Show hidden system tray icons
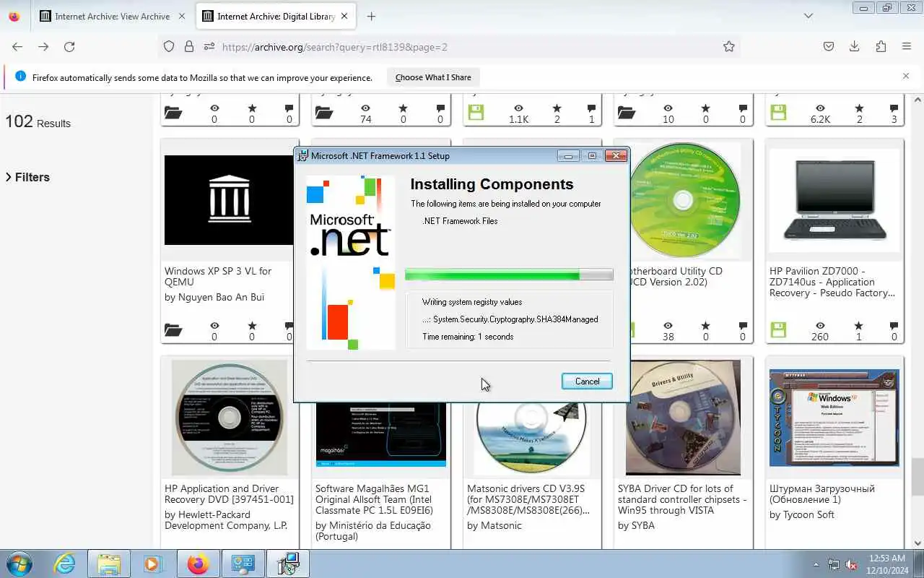The height and width of the screenshot is (578, 924). point(816,564)
